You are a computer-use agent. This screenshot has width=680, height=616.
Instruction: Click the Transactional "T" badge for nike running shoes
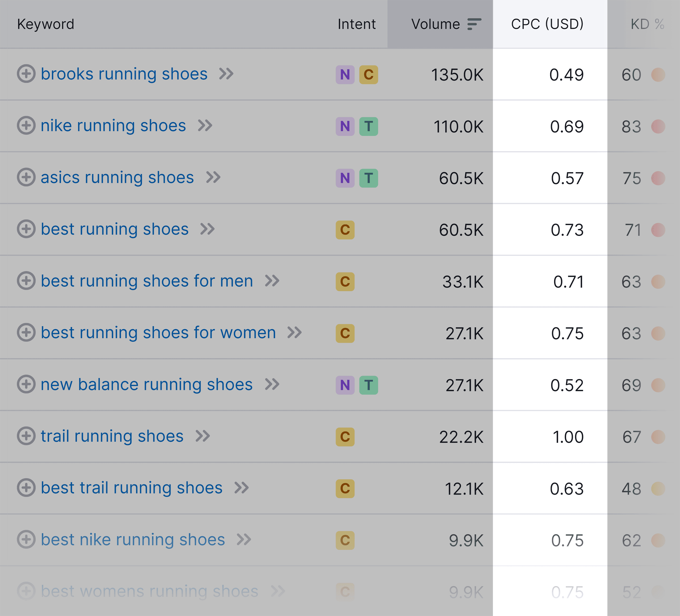(370, 127)
